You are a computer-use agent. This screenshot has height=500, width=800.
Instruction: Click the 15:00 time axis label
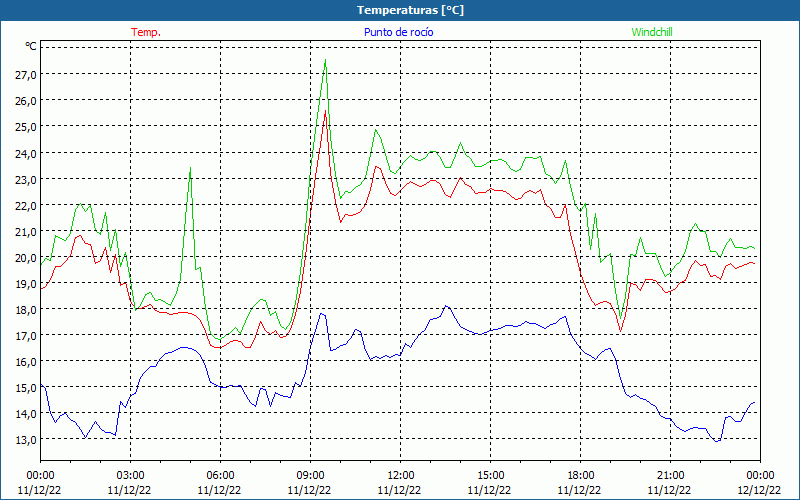click(x=490, y=476)
